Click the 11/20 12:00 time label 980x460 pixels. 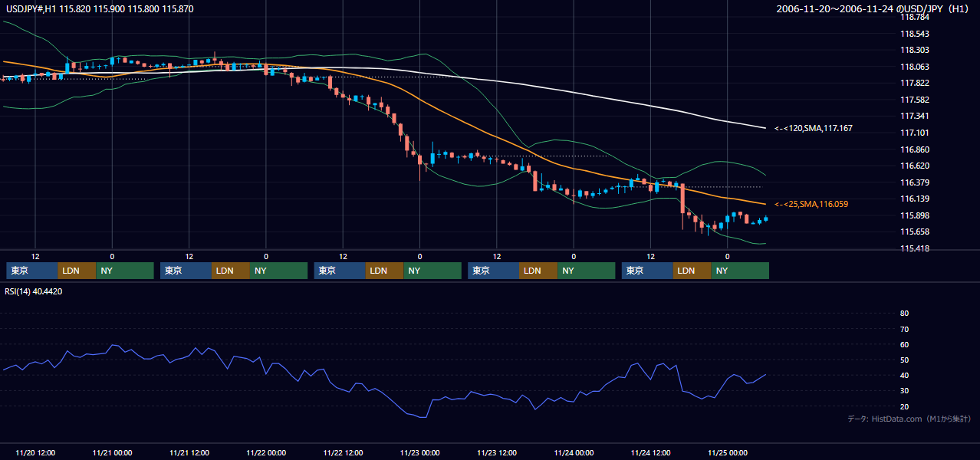[x=35, y=452]
